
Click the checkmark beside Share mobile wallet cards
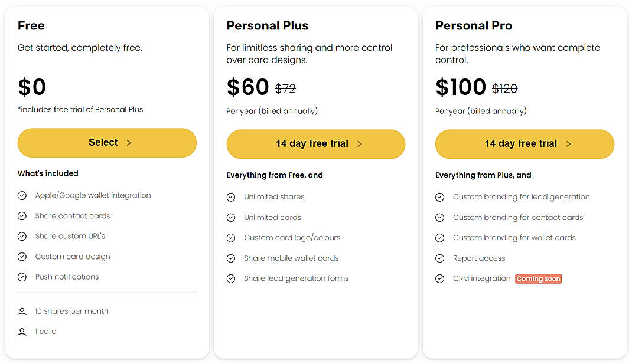pos(231,258)
